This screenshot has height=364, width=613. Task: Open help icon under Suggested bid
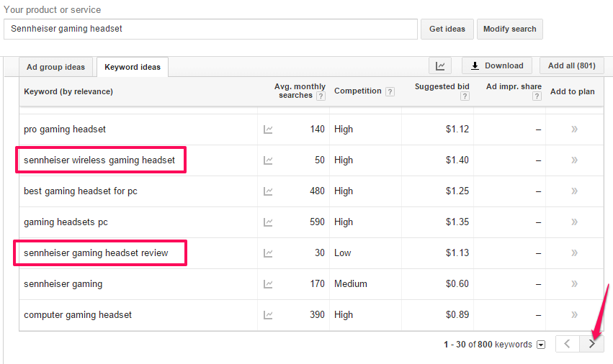click(465, 96)
